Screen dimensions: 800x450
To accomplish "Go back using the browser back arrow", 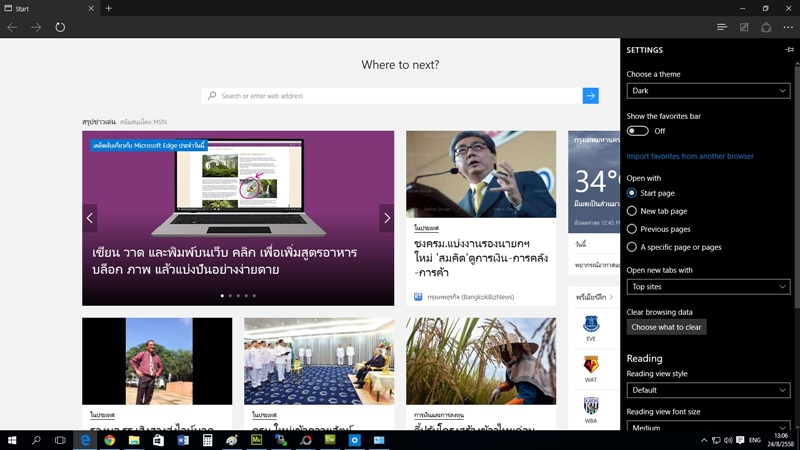I will coord(12,27).
